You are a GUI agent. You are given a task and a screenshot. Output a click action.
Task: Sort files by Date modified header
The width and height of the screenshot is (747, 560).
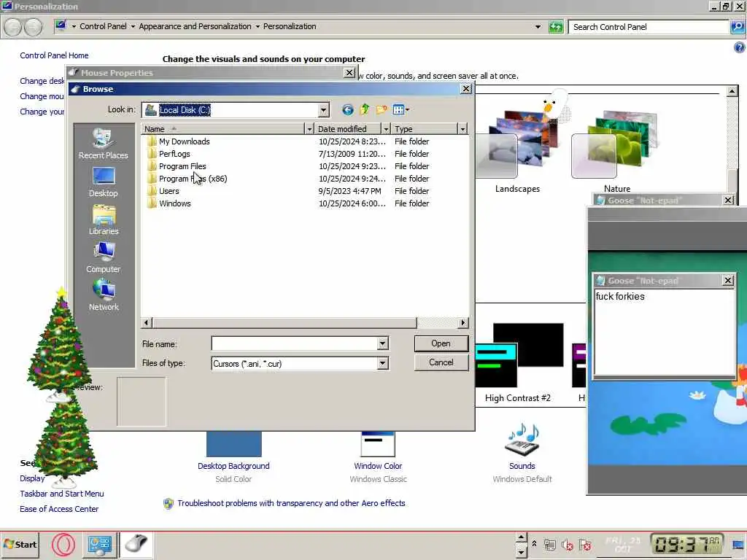click(x=348, y=129)
